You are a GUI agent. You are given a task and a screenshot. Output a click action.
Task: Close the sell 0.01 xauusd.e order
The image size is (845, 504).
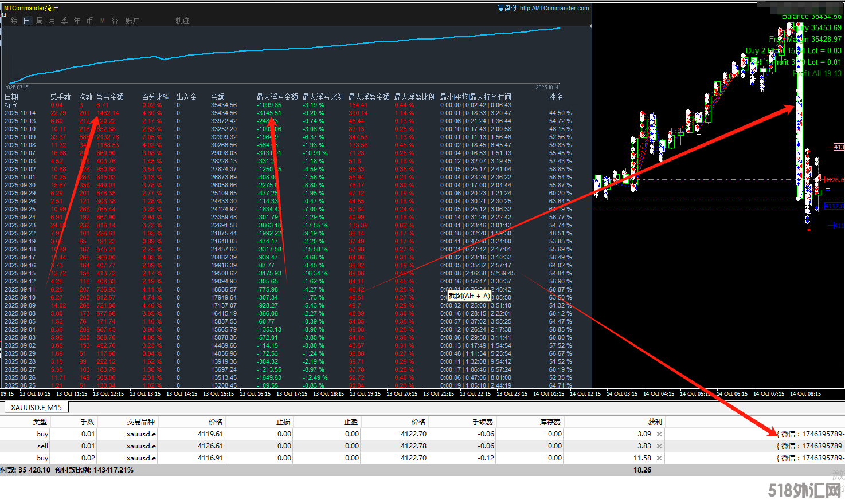coord(659,446)
